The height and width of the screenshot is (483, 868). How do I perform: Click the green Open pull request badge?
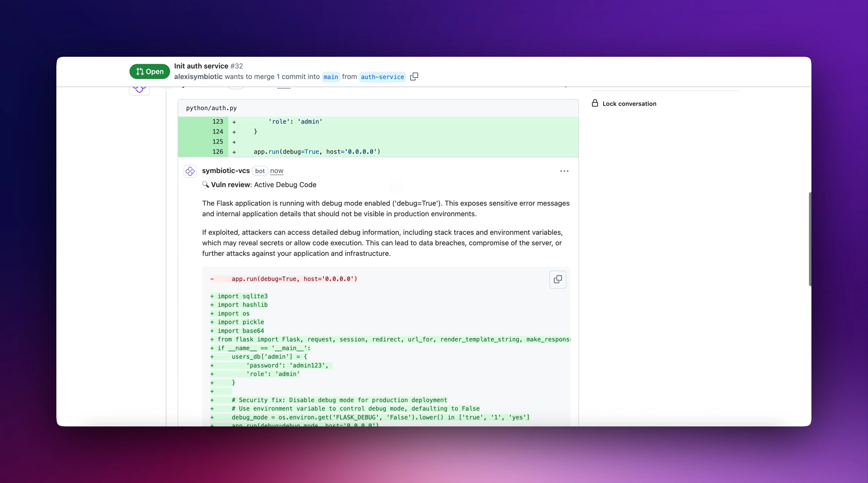coord(150,71)
